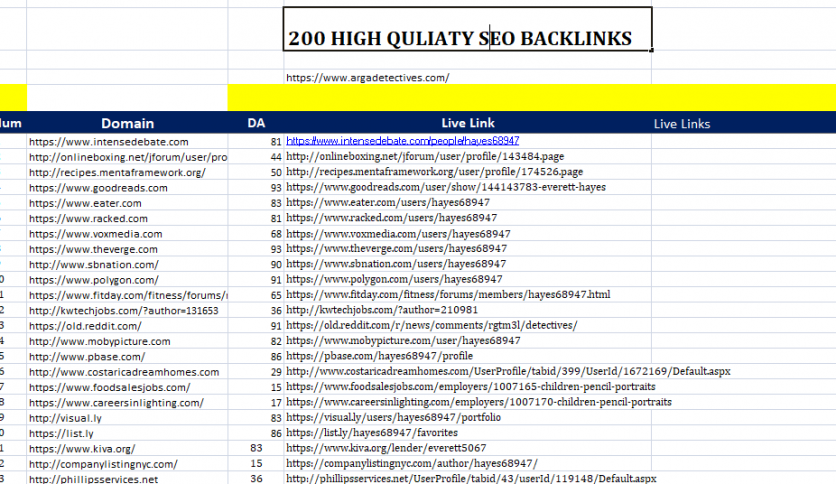The height and width of the screenshot is (484, 836).
Task: Select domain cell http://www.pbase.com/
Action: [87, 357]
